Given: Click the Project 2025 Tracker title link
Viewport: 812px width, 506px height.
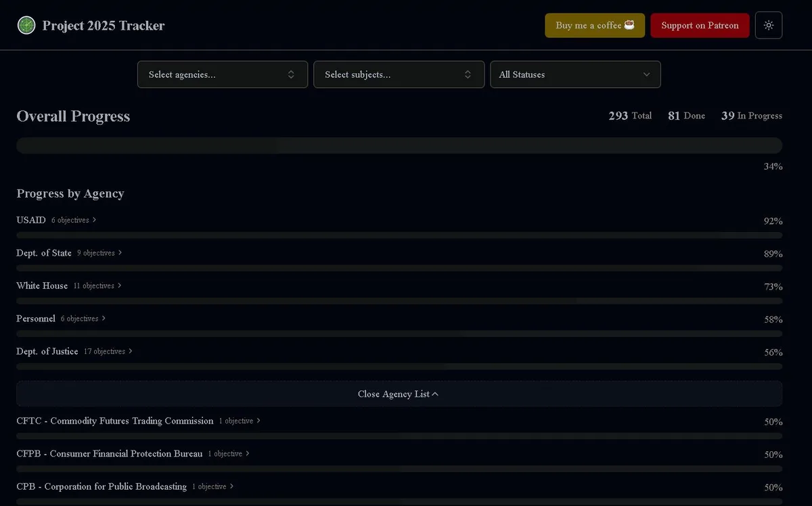Looking at the screenshot, I should (104, 26).
